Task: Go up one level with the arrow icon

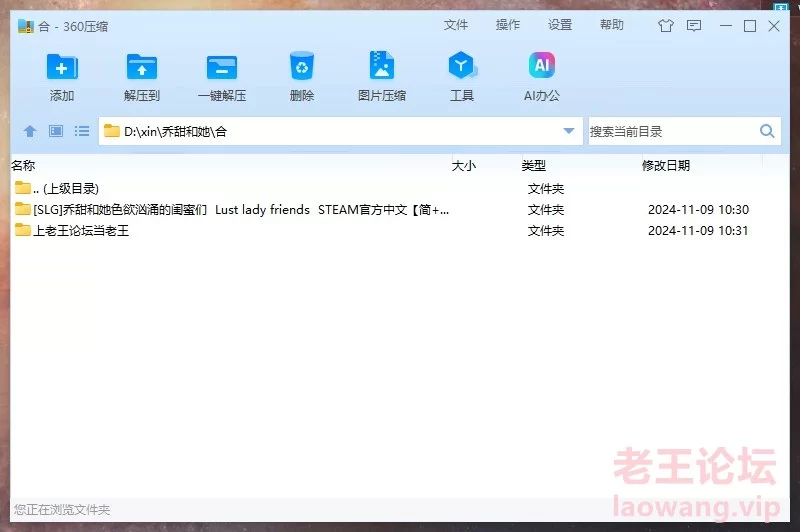Action: [x=30, y=132]
